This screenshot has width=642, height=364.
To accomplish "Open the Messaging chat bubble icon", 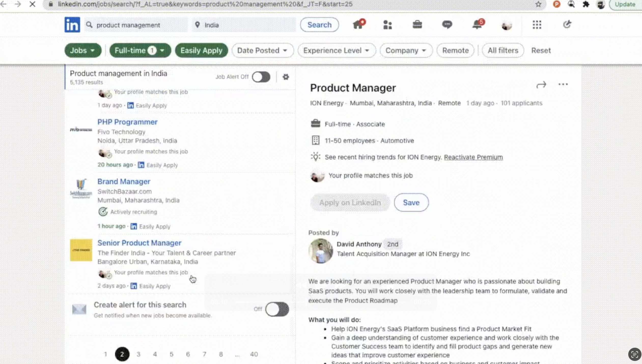I will point(447,24).
